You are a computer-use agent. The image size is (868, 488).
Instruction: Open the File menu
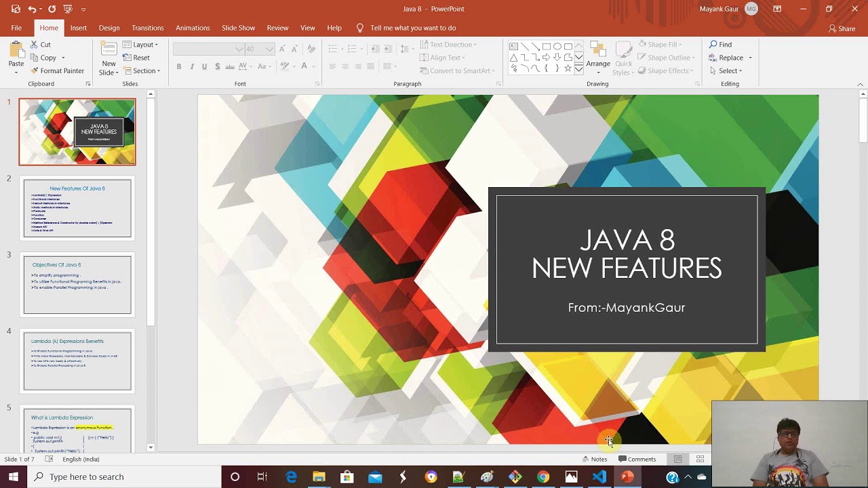click(x=16, y=28)
